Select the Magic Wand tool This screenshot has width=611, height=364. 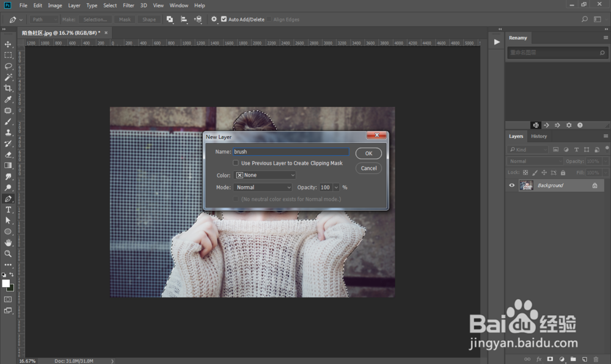(x=8, y=77)
